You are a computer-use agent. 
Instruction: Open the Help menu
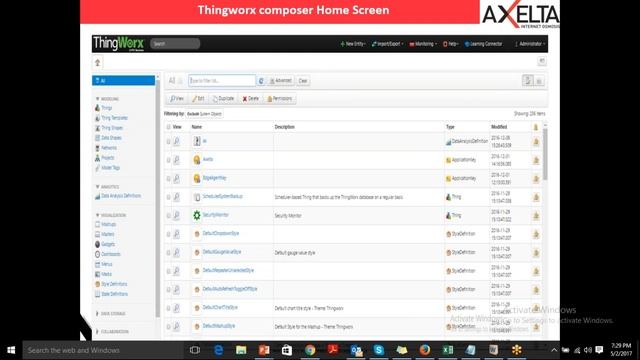click(x=451, y=44)
